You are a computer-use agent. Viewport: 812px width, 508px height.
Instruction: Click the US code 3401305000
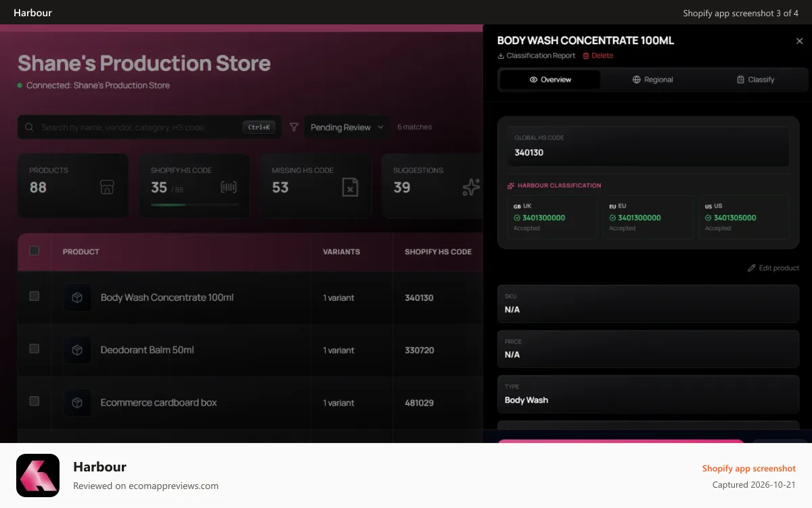pyautogui.click(x=735, y=218)
